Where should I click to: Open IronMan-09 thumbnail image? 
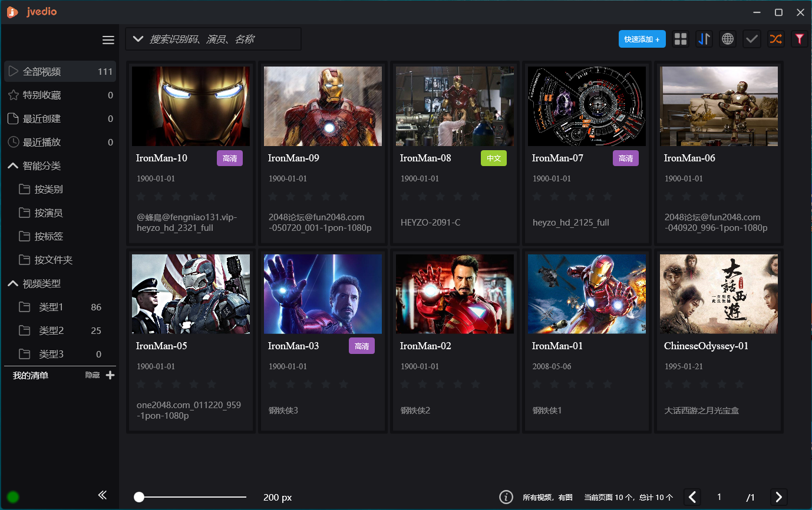323,106
